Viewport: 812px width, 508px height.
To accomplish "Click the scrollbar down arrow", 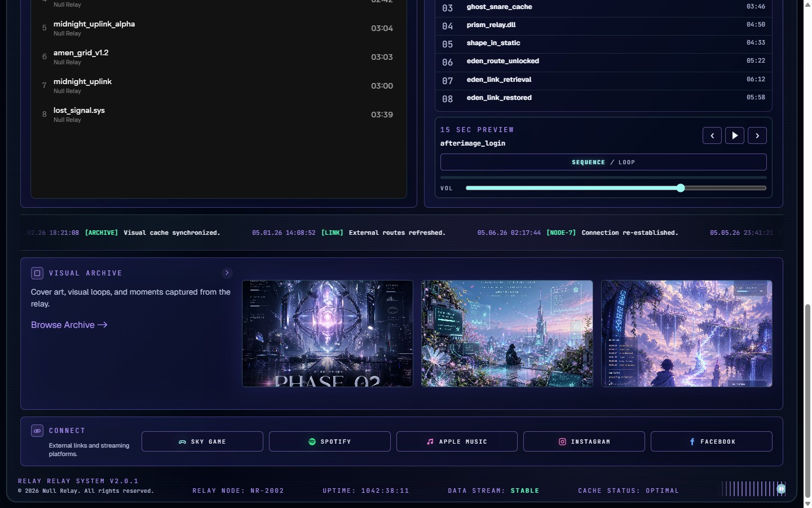I will tap(807, 503).
